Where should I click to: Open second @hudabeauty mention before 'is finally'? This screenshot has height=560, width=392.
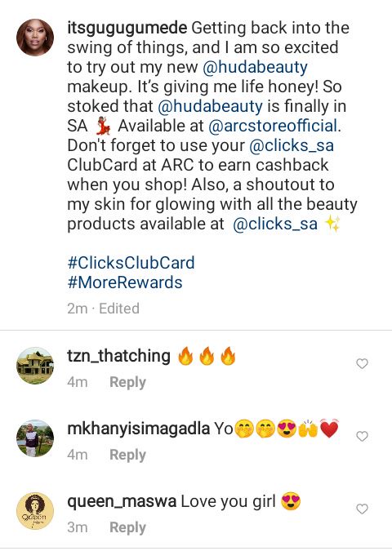[210, 106]
